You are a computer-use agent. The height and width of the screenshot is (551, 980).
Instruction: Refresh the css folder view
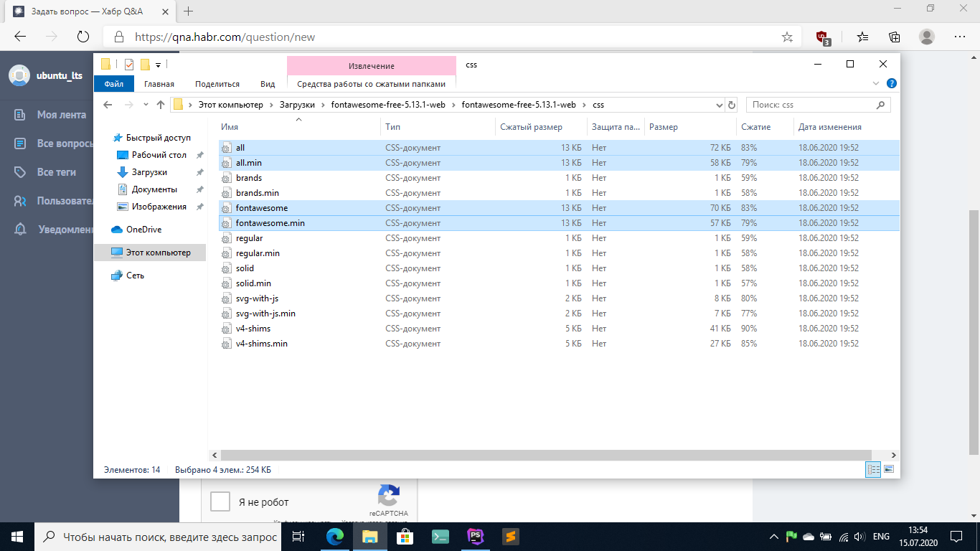pyautogui.click(x=732, y=105)
